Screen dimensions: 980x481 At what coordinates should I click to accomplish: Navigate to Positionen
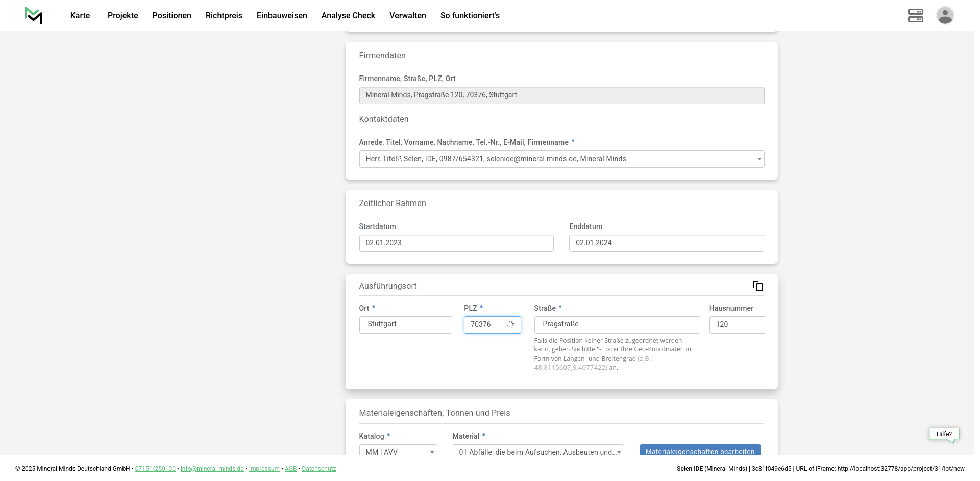[171, 16]
